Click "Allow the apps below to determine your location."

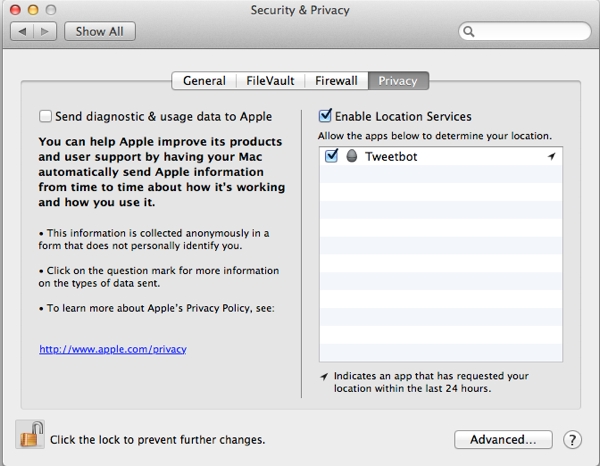(435, 136)
